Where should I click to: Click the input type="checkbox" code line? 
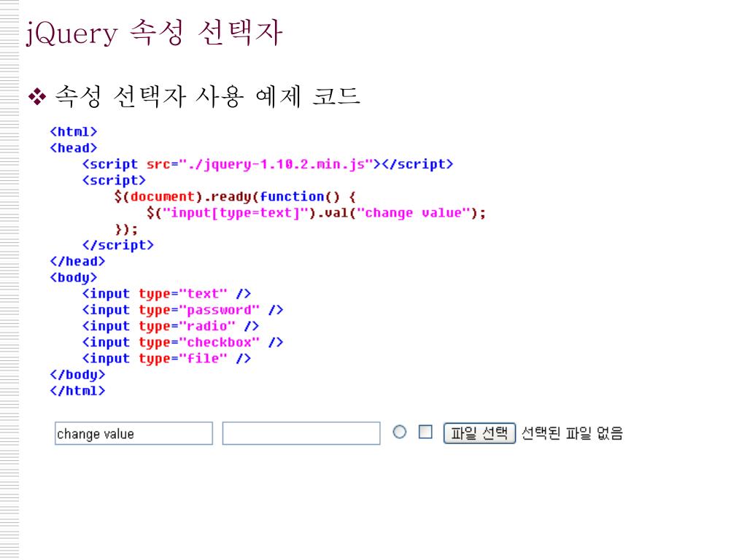(182, 342)
